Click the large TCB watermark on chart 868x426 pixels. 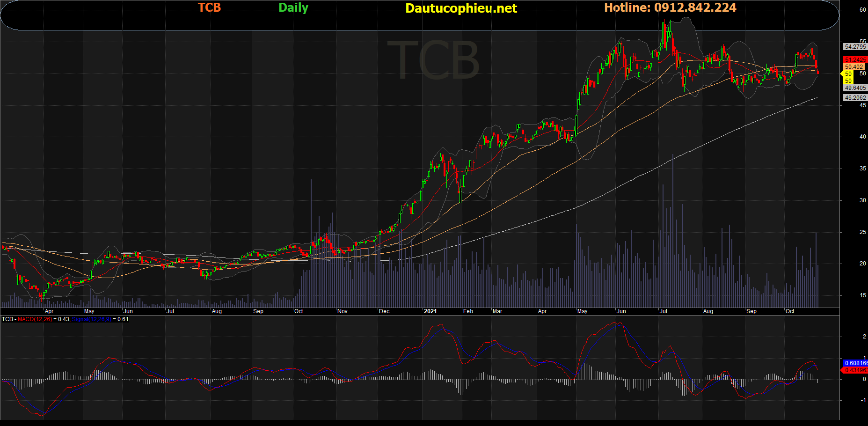[x=433, y=61]
